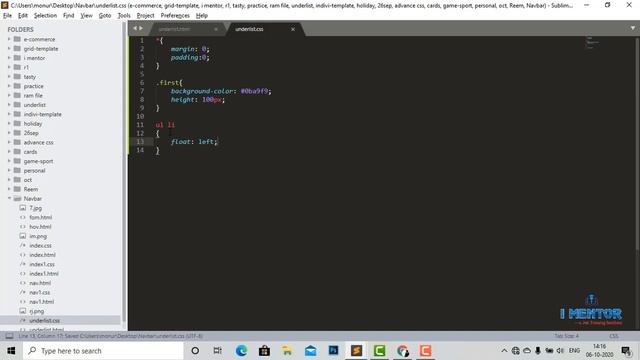Open the View menu
640x360 pixels.
click(x=86, y=16)
